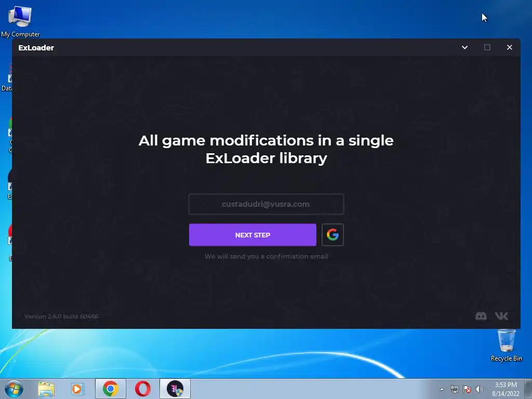Screen dimensions: 532x399
Task: Launch Windows Media Player from taskbar
Action: tap(78, 389)
